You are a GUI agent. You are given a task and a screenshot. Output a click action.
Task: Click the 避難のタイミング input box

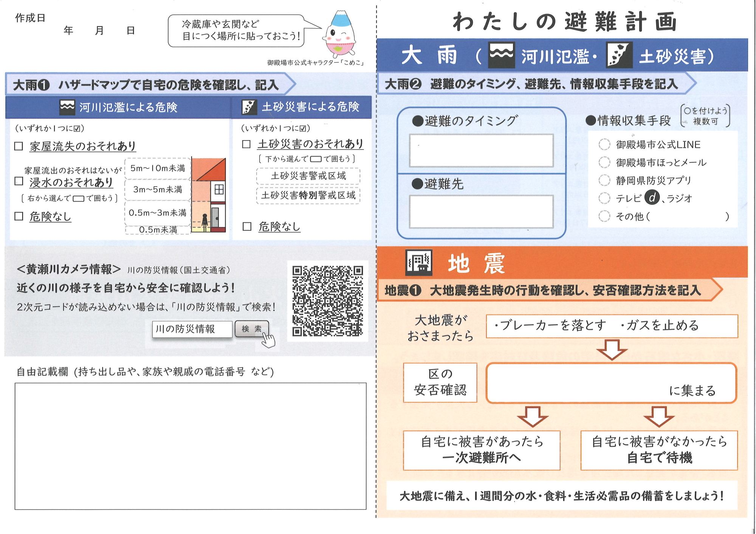(481, 150)
